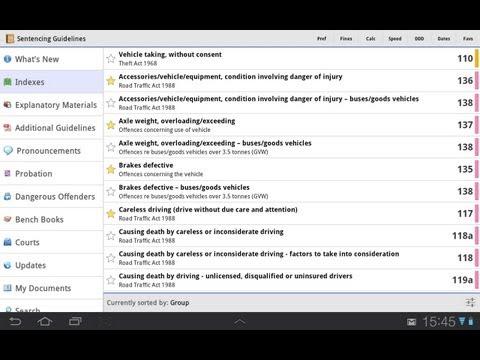The image size is (480, 360).
Task: Unstar Axle weight entry numbered 137
Action: coord(111,125)
